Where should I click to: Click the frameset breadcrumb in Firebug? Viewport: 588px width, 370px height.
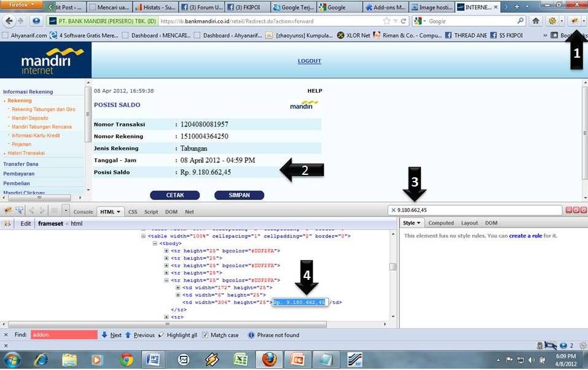[50, 224]
